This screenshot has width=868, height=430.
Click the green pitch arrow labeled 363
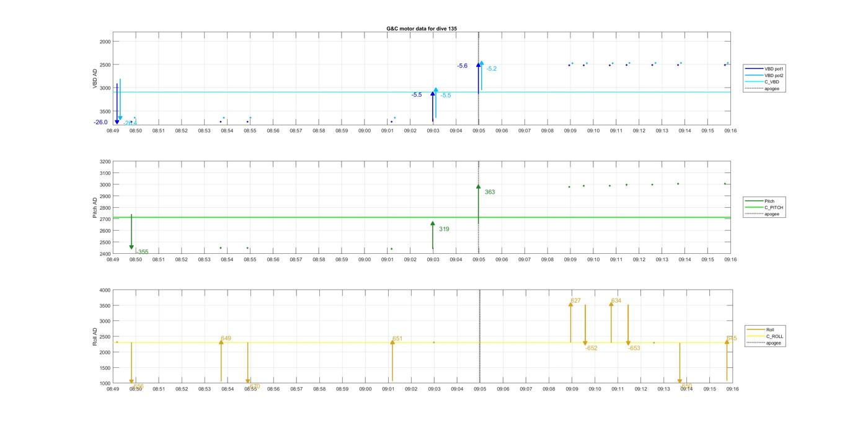click(x=478, y=204)
